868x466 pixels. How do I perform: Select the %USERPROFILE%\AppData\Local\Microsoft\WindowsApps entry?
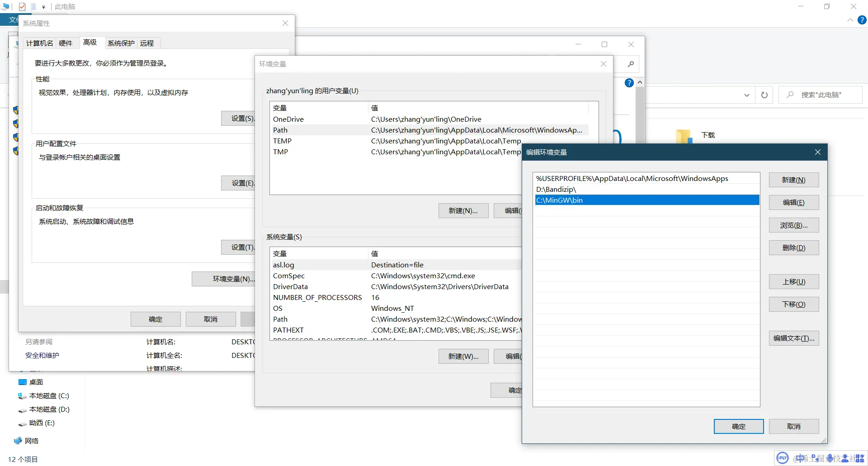(x=646, y=178)
